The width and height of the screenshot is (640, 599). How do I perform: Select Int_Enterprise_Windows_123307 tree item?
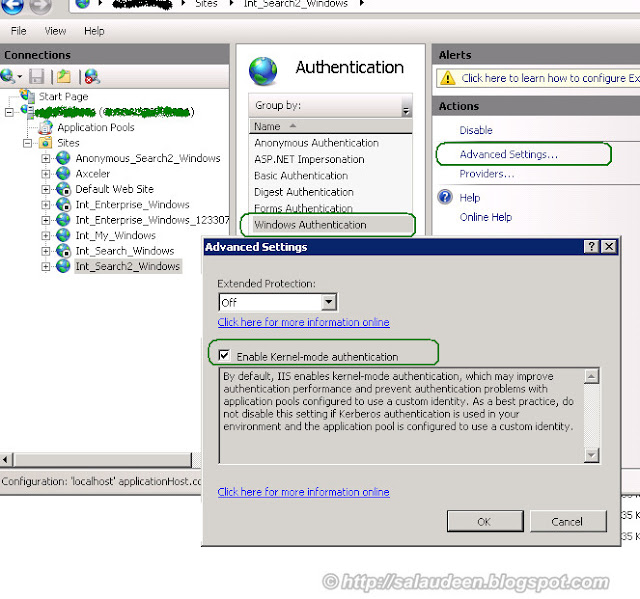tap(152, 220)
